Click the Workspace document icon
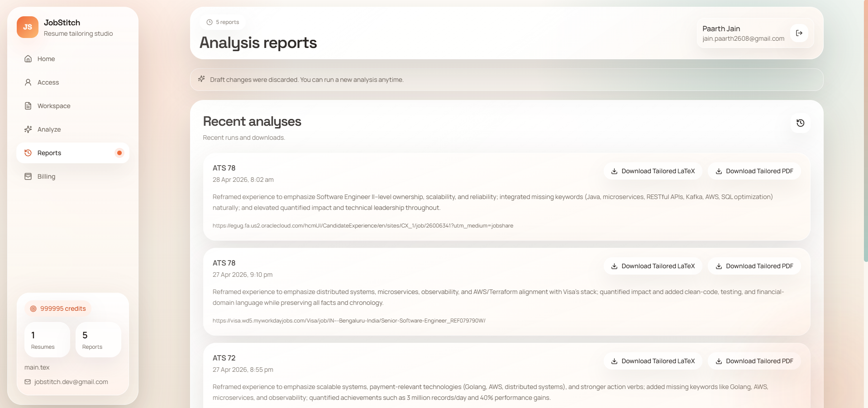Viewport: 868px width, 408px height. tap(28, 106)
